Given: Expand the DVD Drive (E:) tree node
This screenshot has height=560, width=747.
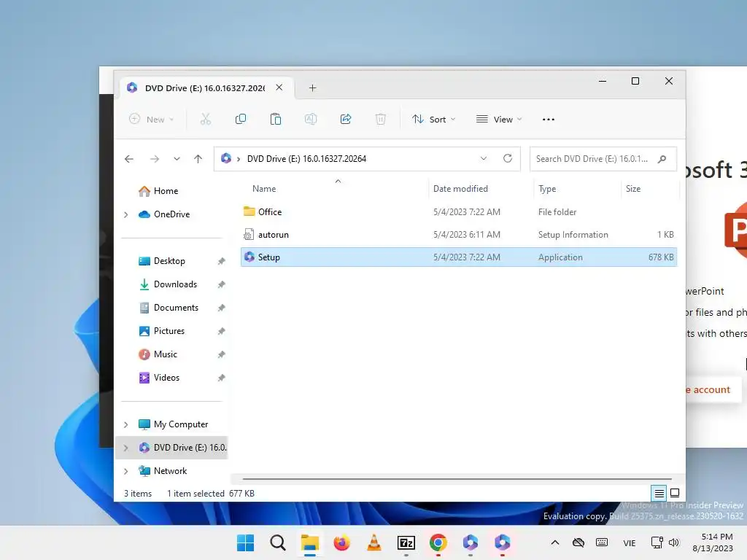Looking at the screenshot, I should coord(125,448).
